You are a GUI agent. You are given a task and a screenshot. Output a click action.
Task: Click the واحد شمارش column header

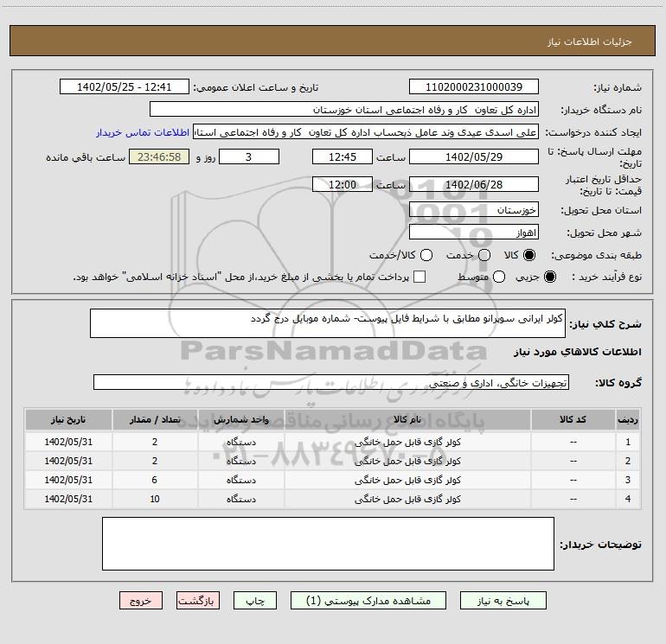coord(240,420)
